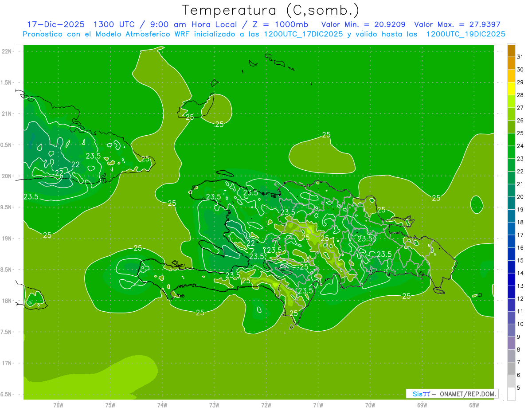Click the '17N' latitude axis label
This screenshot has height=411, width=532.
pyautogui.click(x=7, y=363)
